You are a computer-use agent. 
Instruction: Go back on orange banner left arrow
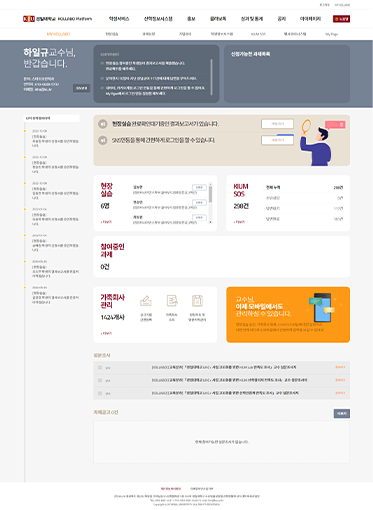[x=308, y=310]
